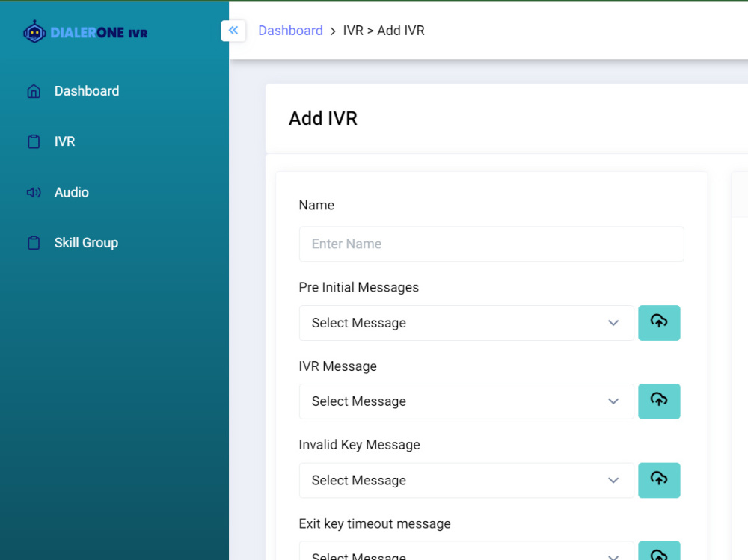The width and height of the screenshot is (748, 560).
Task: Open the IVR sidebar menu item
Action: pos(64,141)
